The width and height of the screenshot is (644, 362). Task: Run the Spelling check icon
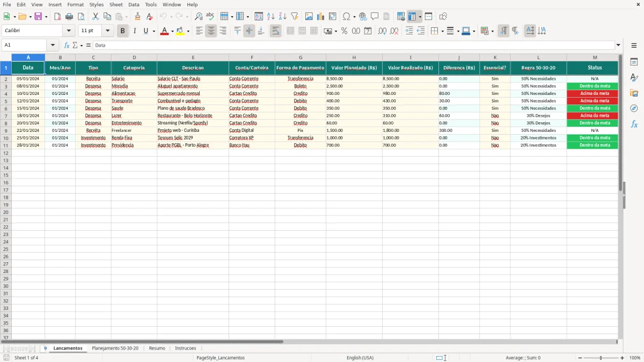pos(210,17)
